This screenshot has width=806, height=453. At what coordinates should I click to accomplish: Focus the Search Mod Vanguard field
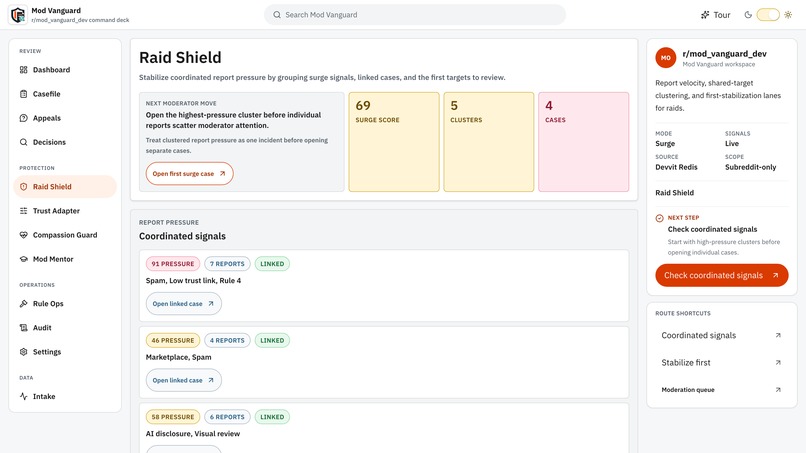click(415, 15)
